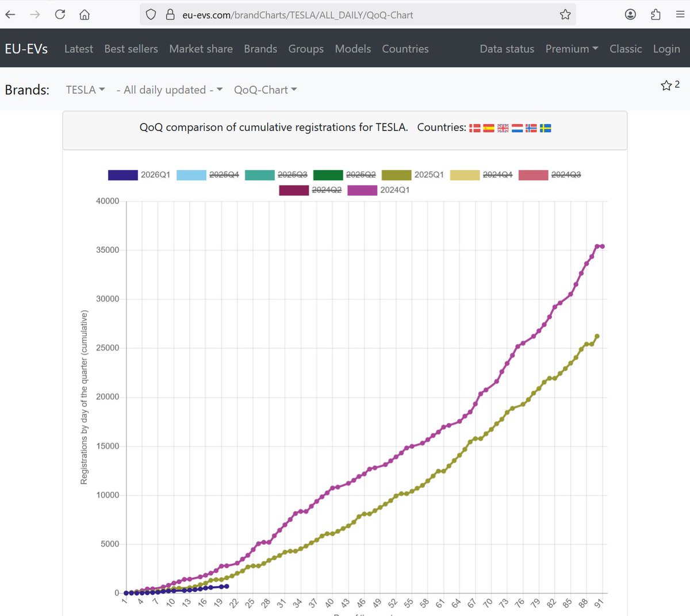Open the browser hamburger menu

[x=680, y=14]
